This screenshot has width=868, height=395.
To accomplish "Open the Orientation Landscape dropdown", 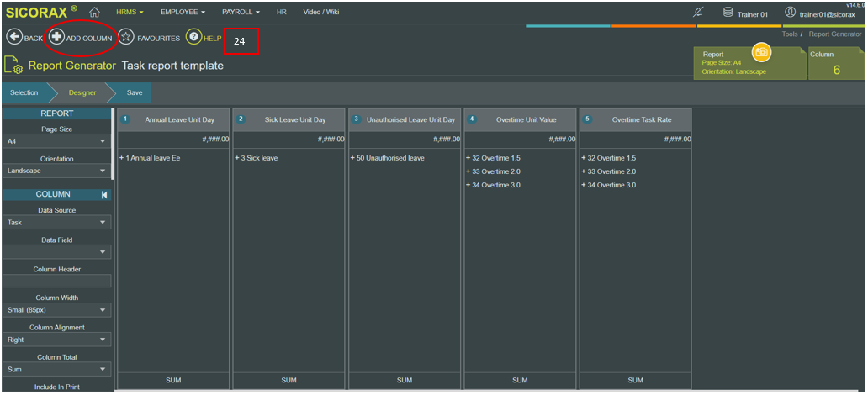I will pos(56,171).
